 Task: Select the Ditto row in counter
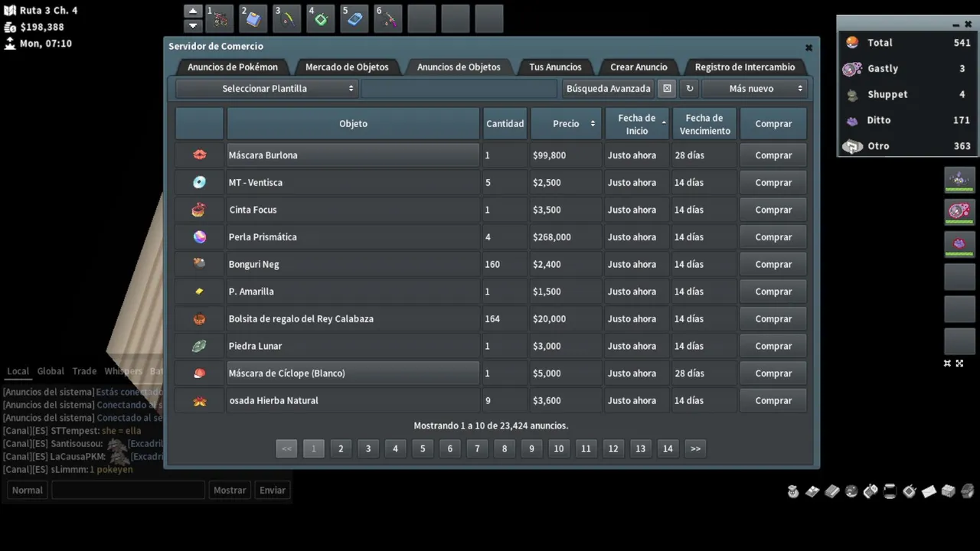907,120
